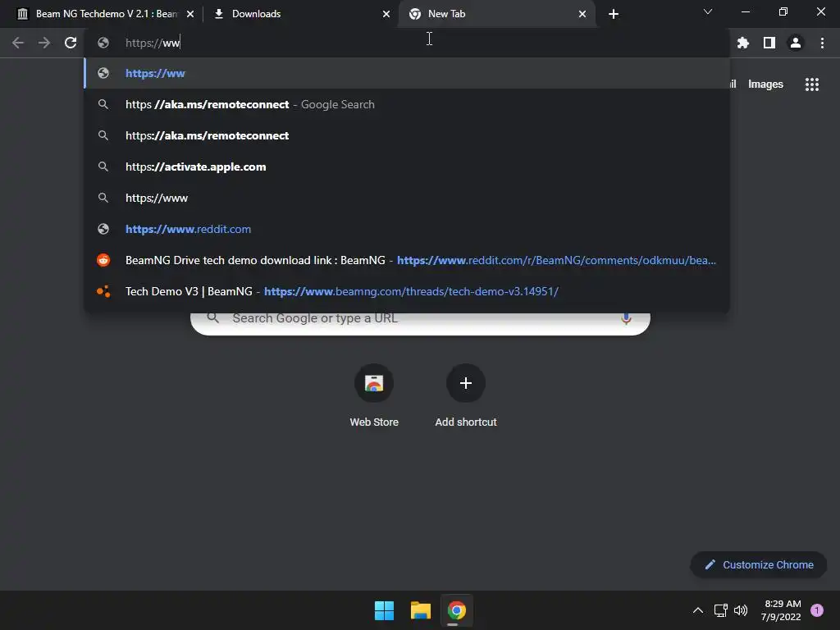Screen dimensions: 840x630
Task: Select the New Tab tab
Action: click(497, 14)
